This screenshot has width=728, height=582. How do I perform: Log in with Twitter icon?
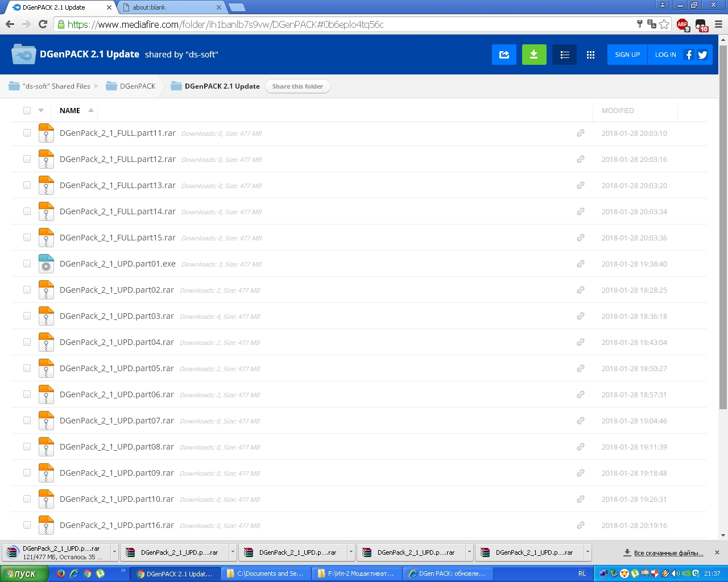pyautogui.click(x=702, y=55)
